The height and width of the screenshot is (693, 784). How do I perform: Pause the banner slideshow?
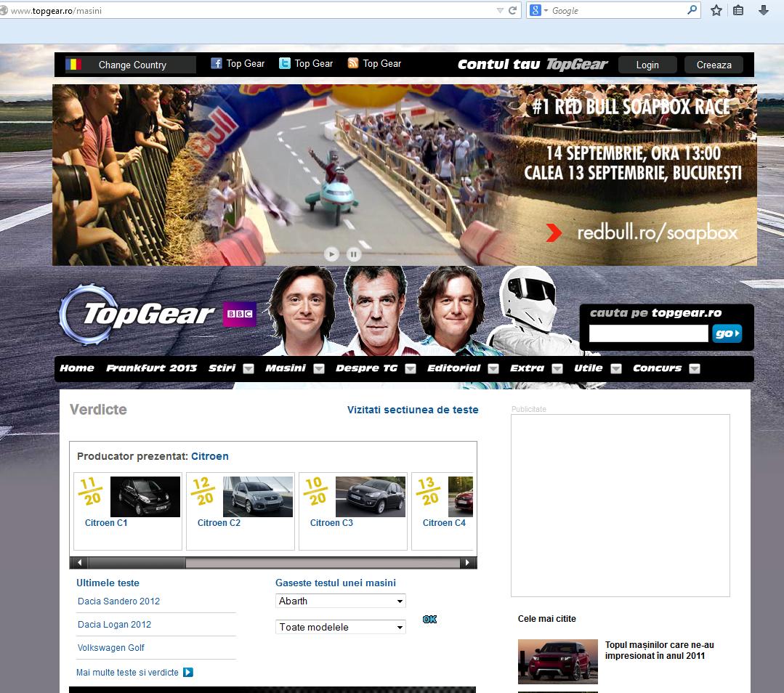coord(353,254)
